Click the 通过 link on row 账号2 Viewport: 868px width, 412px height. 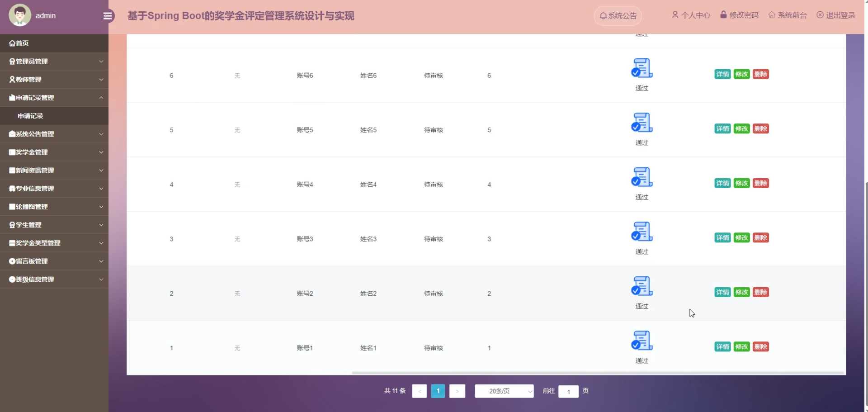point(641,306)
